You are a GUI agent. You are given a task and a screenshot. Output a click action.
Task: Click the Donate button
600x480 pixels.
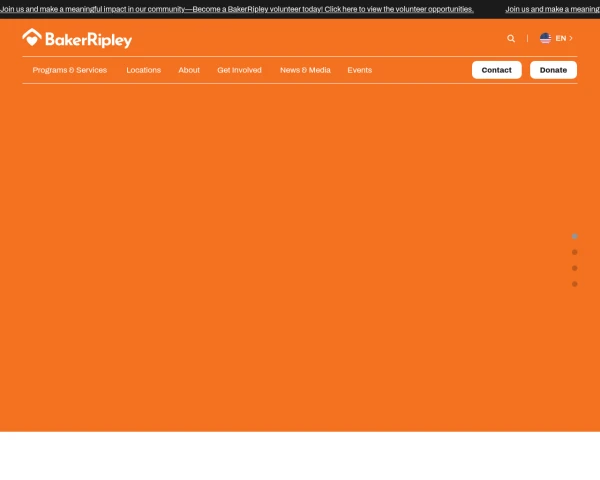coord(553,70)
